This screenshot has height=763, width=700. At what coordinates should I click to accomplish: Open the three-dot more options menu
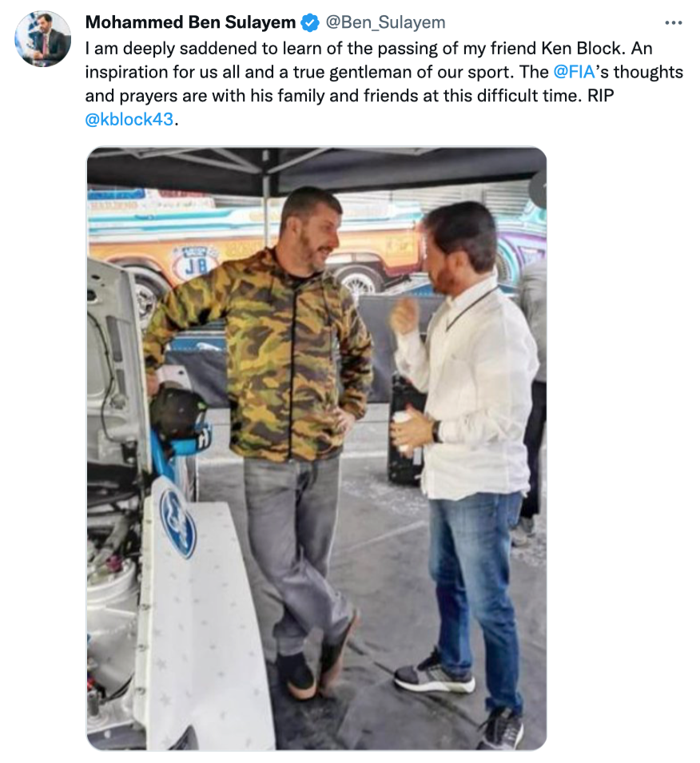tap(673, 23)
